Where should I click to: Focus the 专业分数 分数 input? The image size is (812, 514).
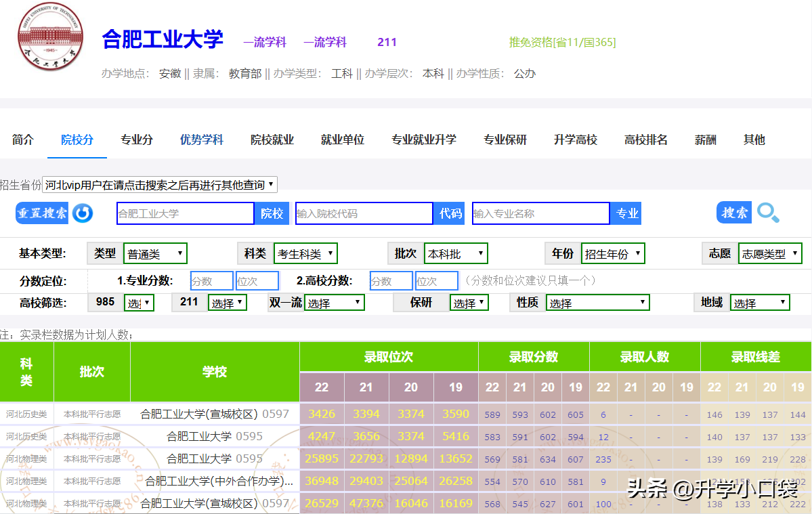pos(212,281)
